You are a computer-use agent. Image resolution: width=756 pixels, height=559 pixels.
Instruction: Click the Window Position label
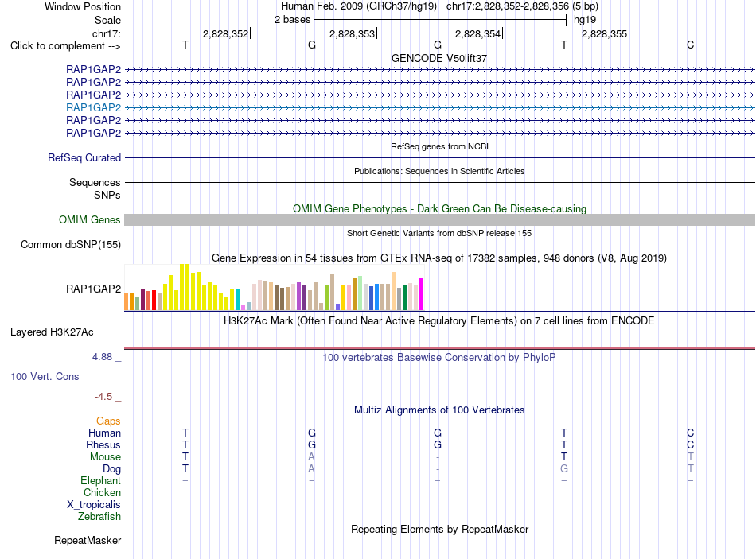(83, 6)
